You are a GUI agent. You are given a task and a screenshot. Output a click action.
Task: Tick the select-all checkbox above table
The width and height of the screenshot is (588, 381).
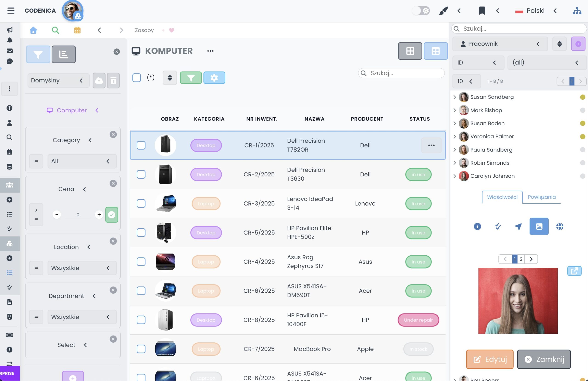(137, 78)
